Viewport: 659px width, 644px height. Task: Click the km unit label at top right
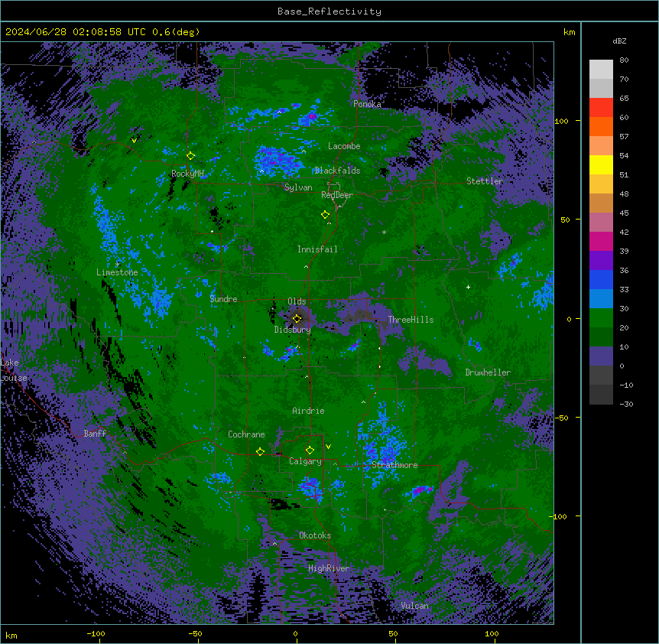pyautogui.click(x=569, y=32)
